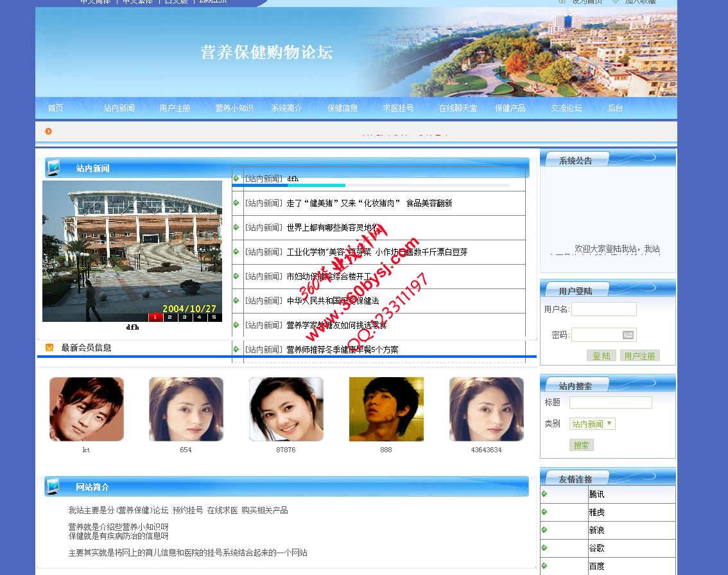Click green arrow beside 营养学家 news item

236,324
